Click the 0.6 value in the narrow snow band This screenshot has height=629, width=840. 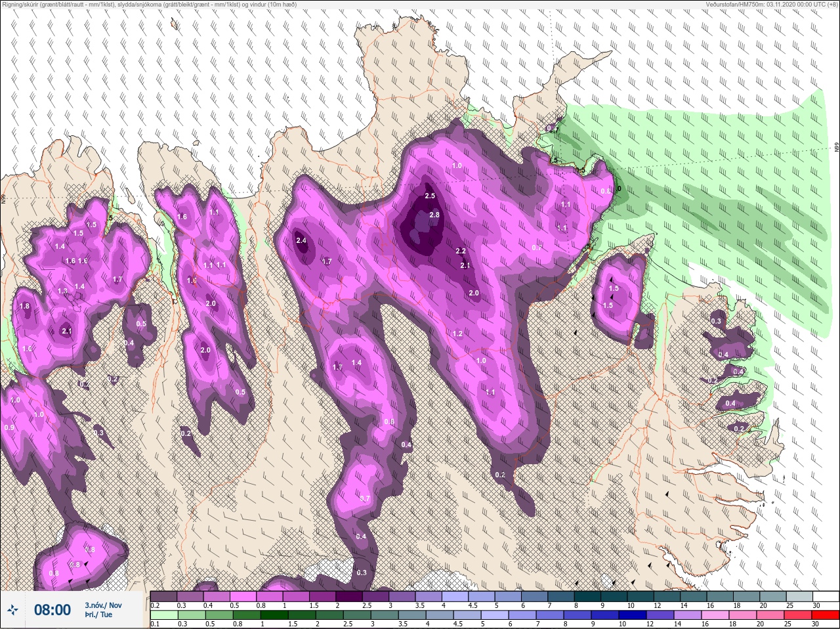click(x=388, y=422)
